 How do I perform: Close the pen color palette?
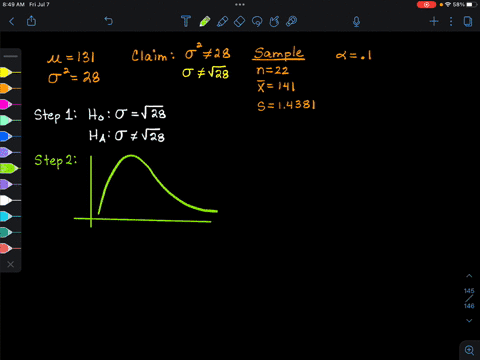(x=11, y=264)
